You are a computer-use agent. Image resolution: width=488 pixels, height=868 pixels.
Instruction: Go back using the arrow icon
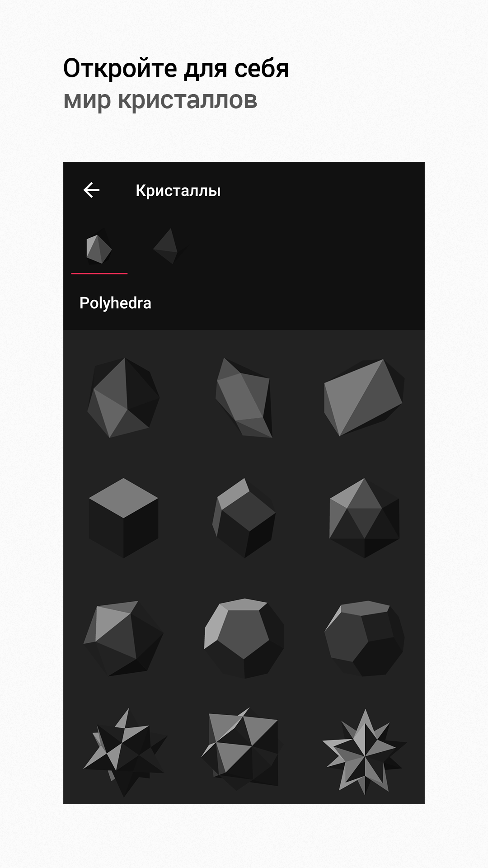[x=91, y=190]
